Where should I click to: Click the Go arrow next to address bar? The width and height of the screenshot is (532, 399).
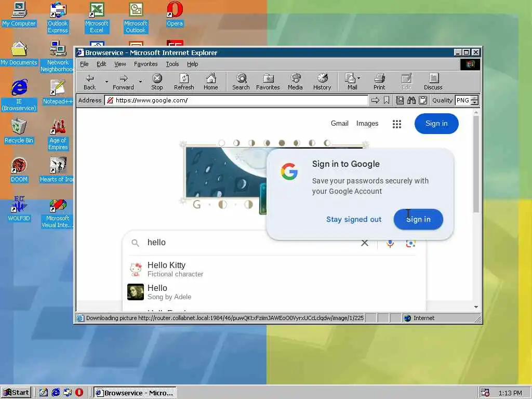pos(375,100)
